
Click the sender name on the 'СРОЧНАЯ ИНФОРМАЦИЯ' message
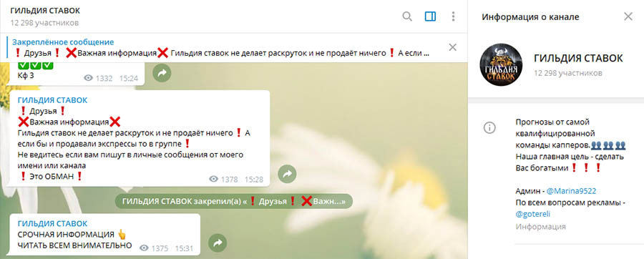pos(52,223)
